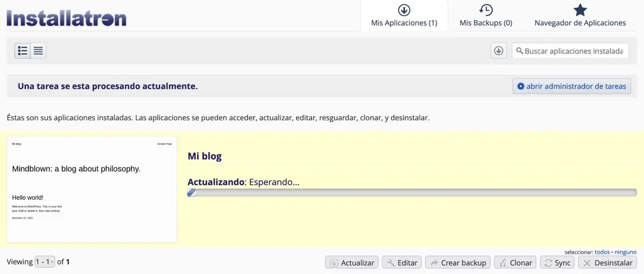The image size is (644, 274).
Task: Click the Actualizando progress bar
Action: tap(412, 192)
